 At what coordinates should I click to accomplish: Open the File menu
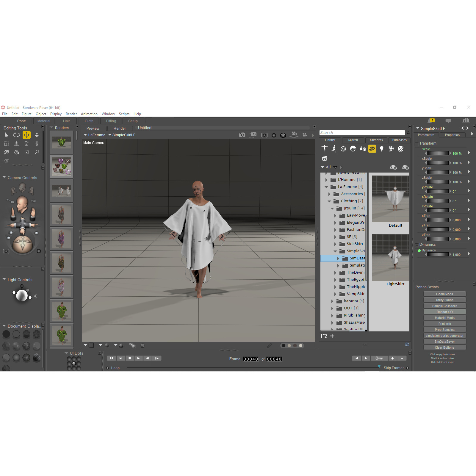click(x=5, y=114)
